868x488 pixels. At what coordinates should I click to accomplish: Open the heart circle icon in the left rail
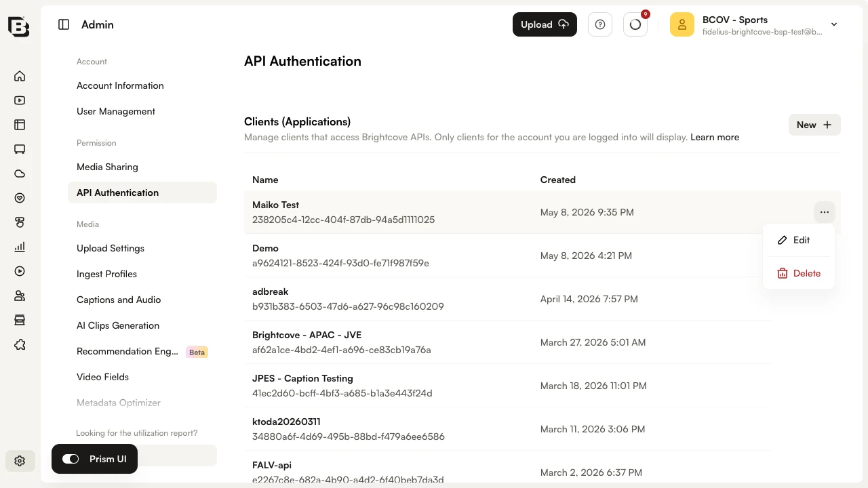[x=20, y=198]
